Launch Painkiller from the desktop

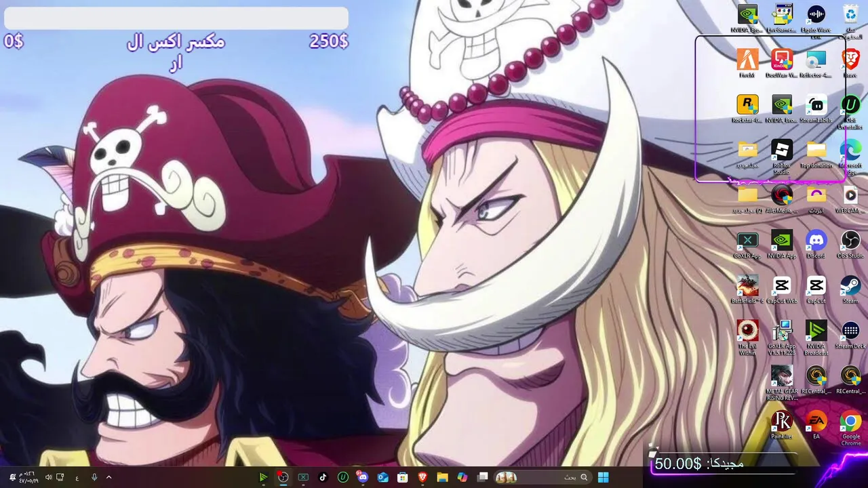pyautogui.click(x=782, y=425)
